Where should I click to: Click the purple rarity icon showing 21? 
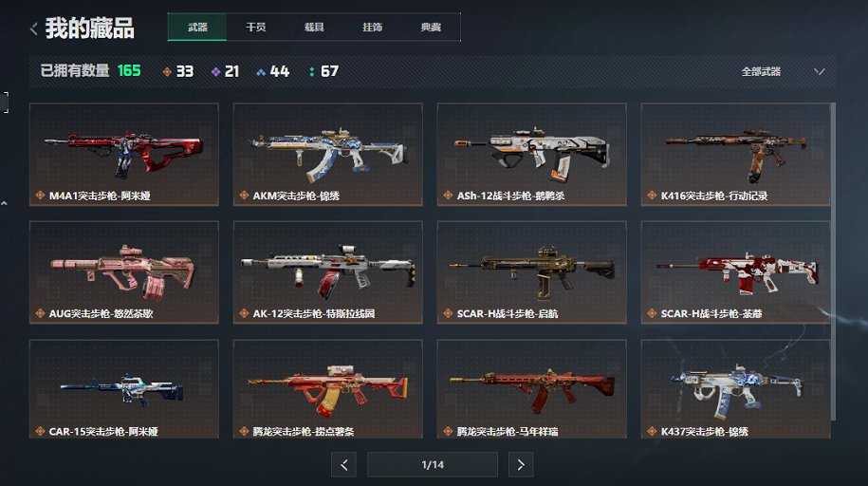[216, 71]
